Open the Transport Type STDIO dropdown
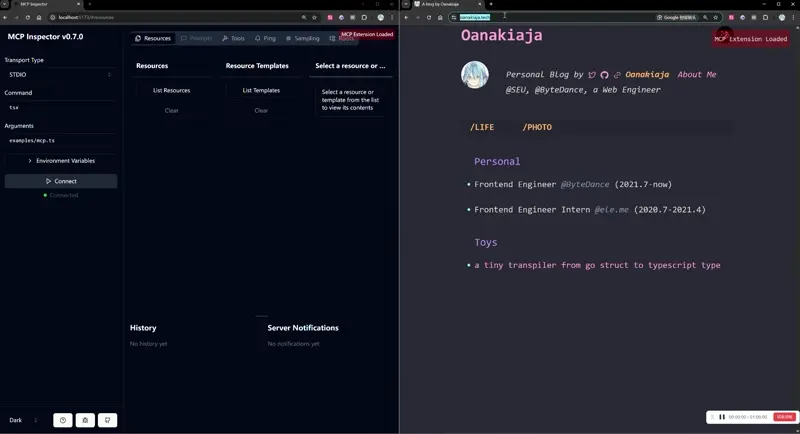The width and height of the screenshot is (800, 434). tap(60, 74)
